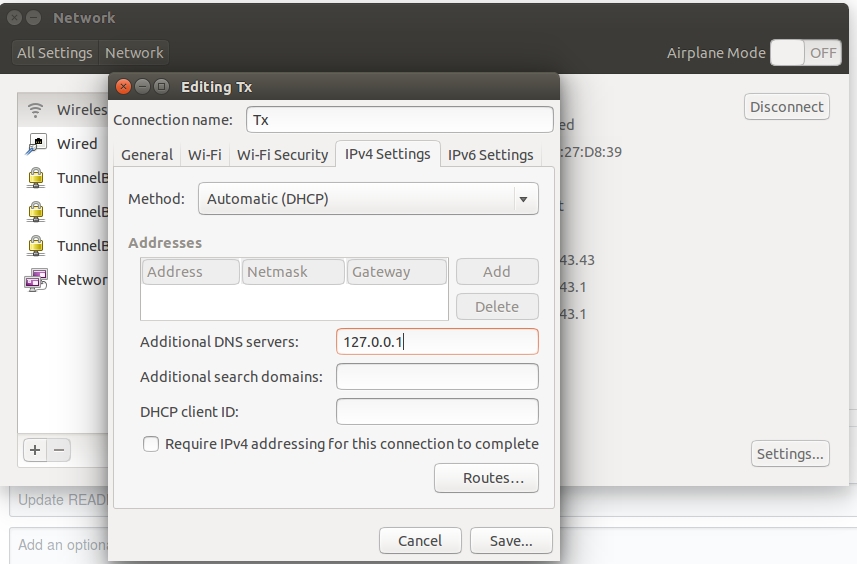Select the IPv4 Settings tab
The width and height of the screenshot is (857, 564).
(x=388, y=154)
